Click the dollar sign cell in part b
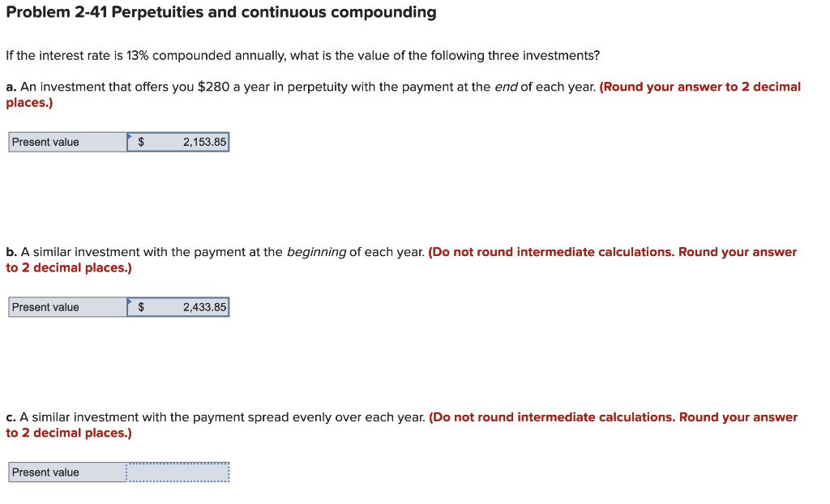The image size is (830, 504). click(x=139, y=307)
